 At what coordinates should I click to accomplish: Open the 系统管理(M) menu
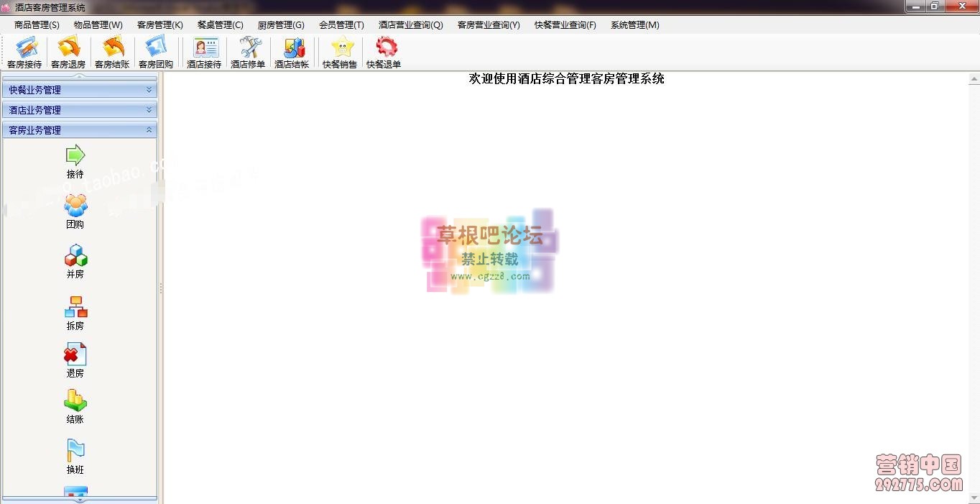click(634, 25)
